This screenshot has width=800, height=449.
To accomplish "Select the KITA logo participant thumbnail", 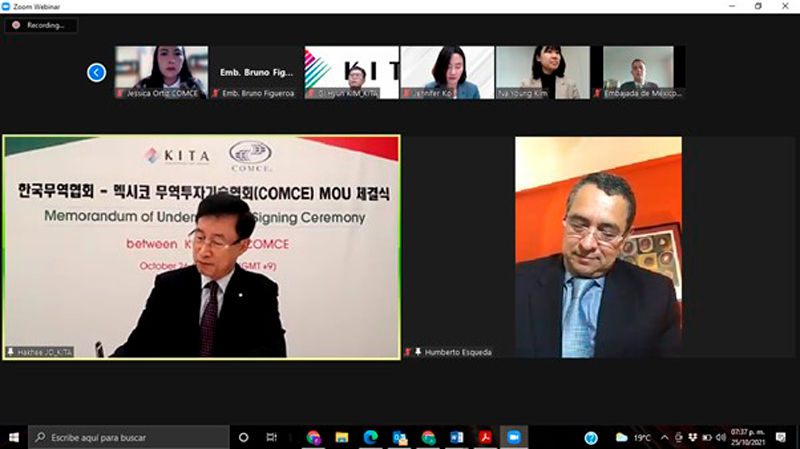I will 352,72.
